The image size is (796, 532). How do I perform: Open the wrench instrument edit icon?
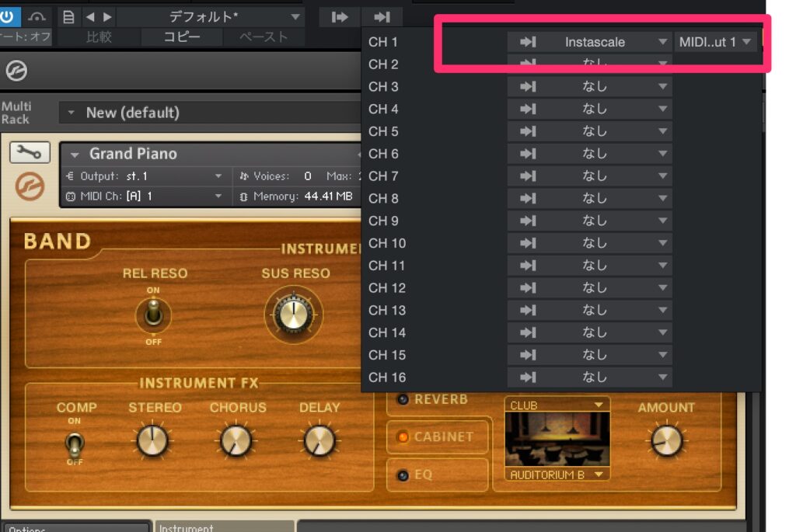click(x=30, y=153)
